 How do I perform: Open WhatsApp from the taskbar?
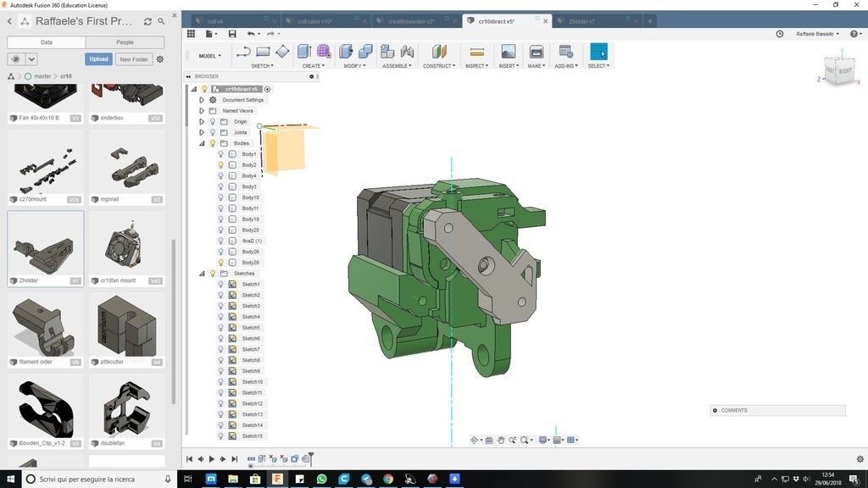click(321, 480)
